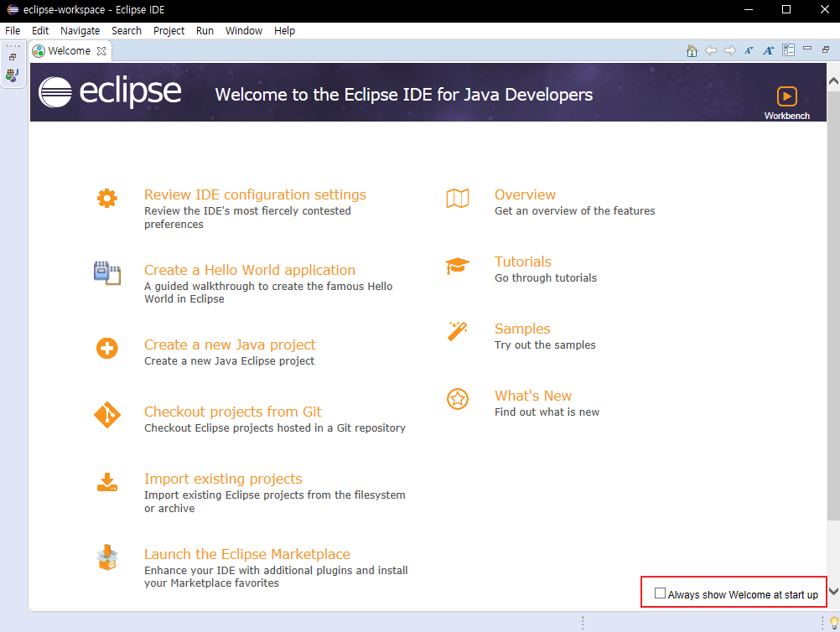The height and width of the screenshot is (632, 840).
Task: Open the Tutorials link
Action: pos(523,262)
